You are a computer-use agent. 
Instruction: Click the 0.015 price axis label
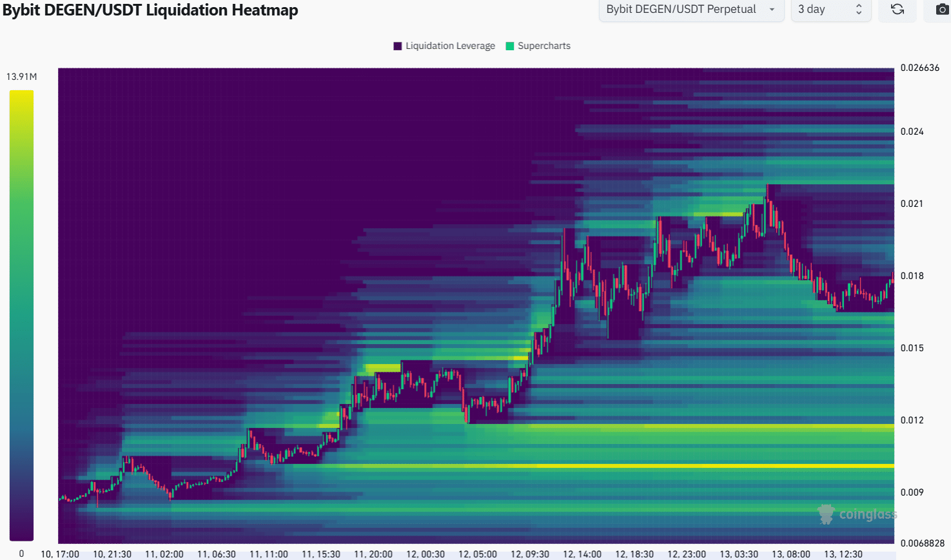(x=912, y=348)
